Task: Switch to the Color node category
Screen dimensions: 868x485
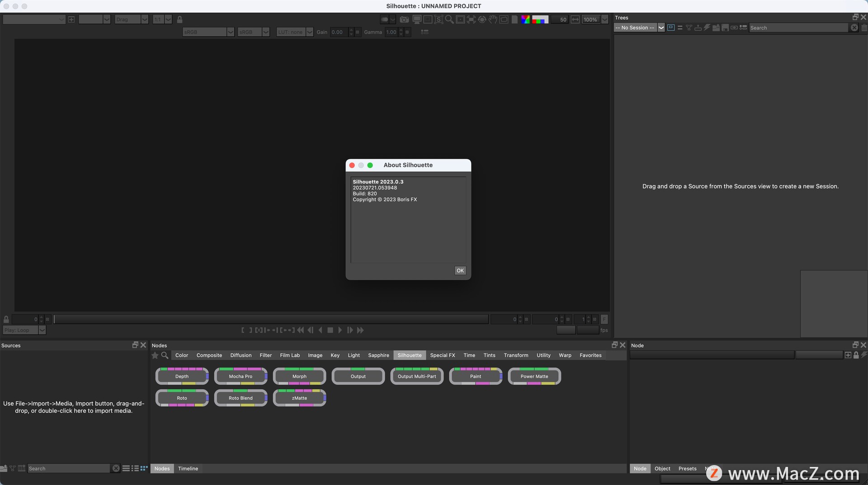Action: pyautogui.click(x=182, y=355)
